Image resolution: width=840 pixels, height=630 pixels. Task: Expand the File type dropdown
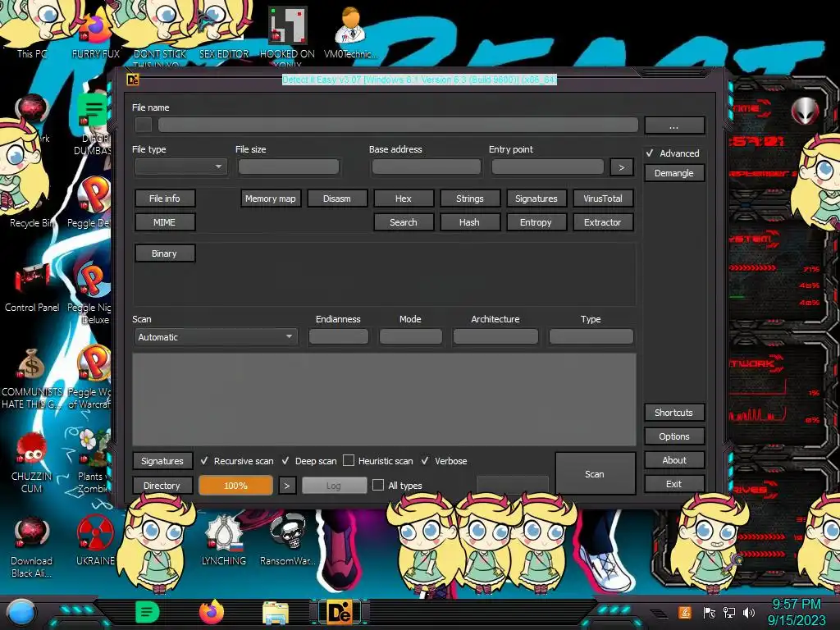click(181, 167)
